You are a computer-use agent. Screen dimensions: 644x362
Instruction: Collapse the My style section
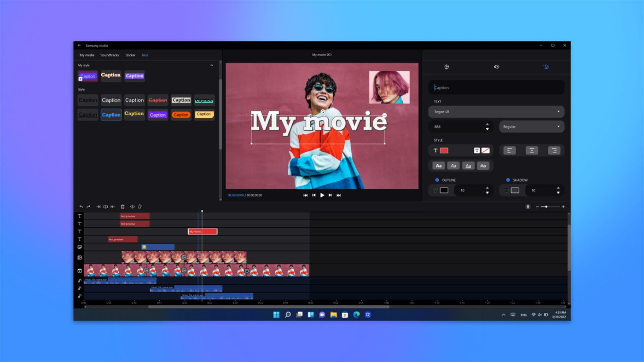point(212,65)
